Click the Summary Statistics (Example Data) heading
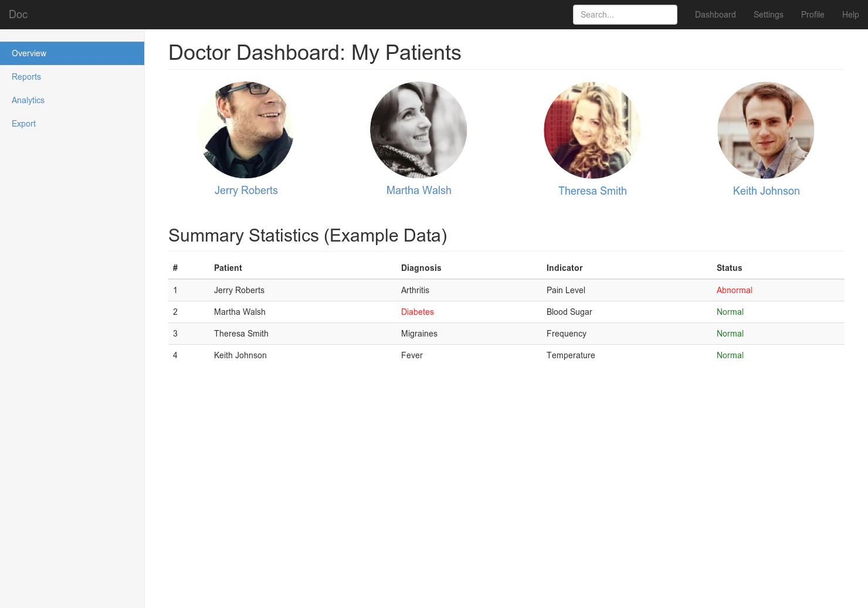 308,236
